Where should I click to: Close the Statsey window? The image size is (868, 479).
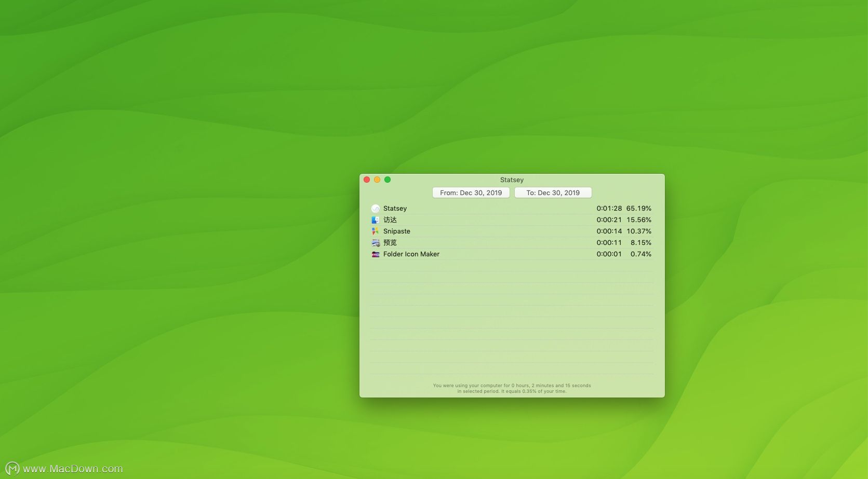pyautogui.click(x=367, y=180)
